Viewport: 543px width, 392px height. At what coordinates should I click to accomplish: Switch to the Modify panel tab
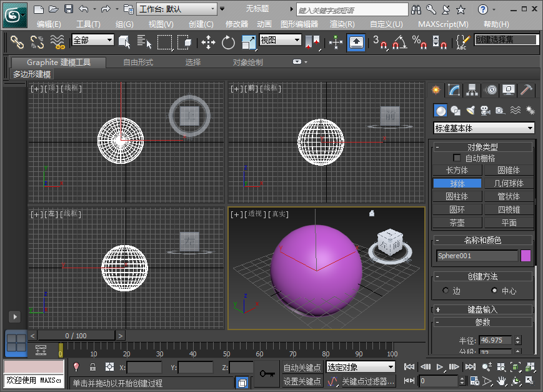(x=454, y=90)
